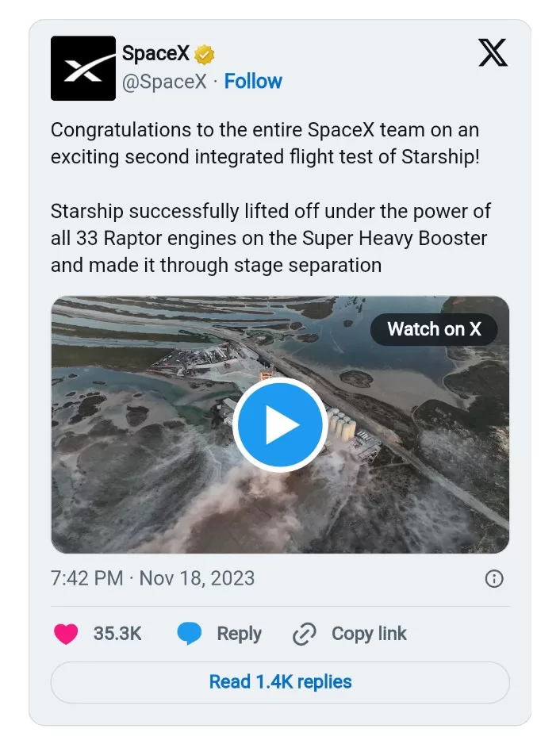Image resolution: width=560 pixels, height=744 pixels.
Task: Click the Reply text label
Action: coord(239,634)
